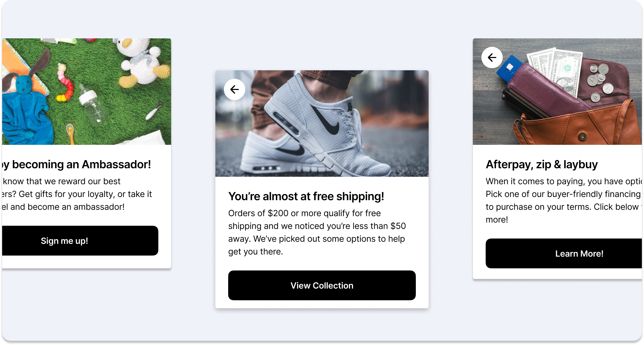Click the "Afterpay, zip & laybuy" heading
Screen dimensions: 644x345
coord(542,164)
